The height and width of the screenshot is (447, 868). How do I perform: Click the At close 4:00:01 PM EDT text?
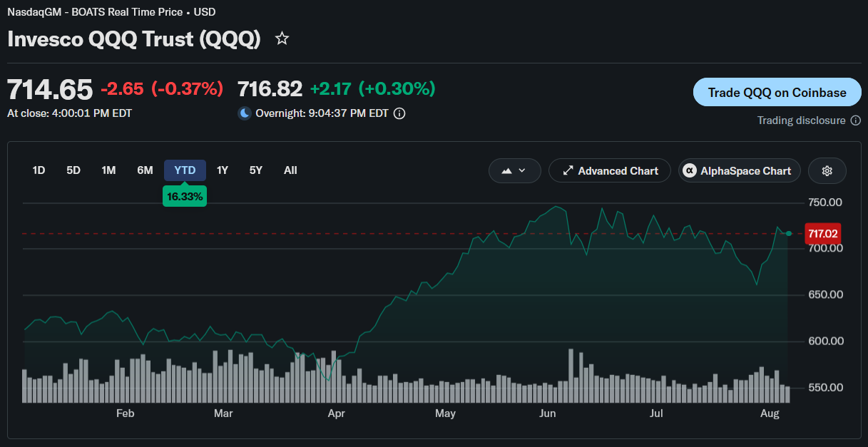pos(69,113)
